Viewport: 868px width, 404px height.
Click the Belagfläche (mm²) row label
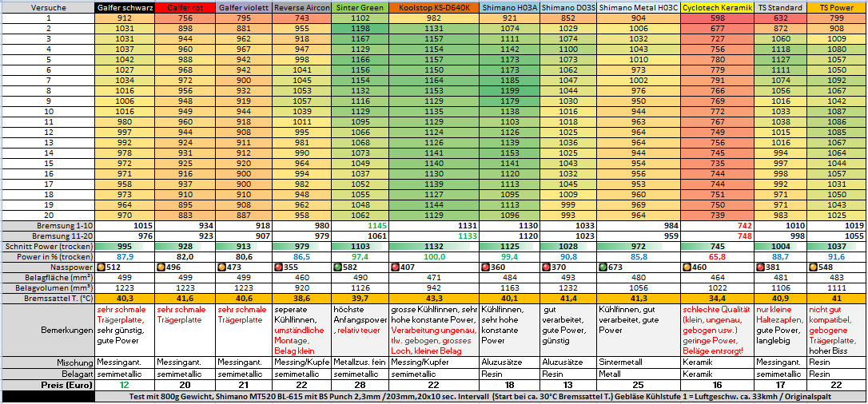48,278
